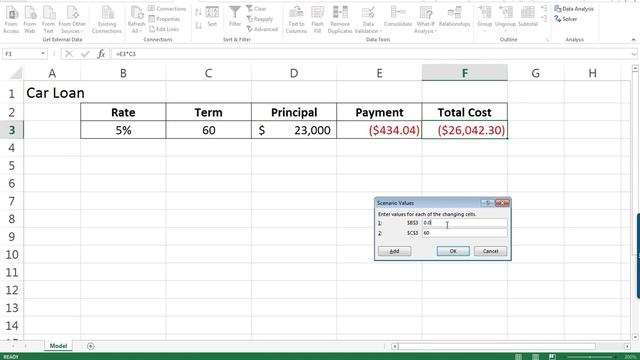Open the Sort dialog

[212, 17]
